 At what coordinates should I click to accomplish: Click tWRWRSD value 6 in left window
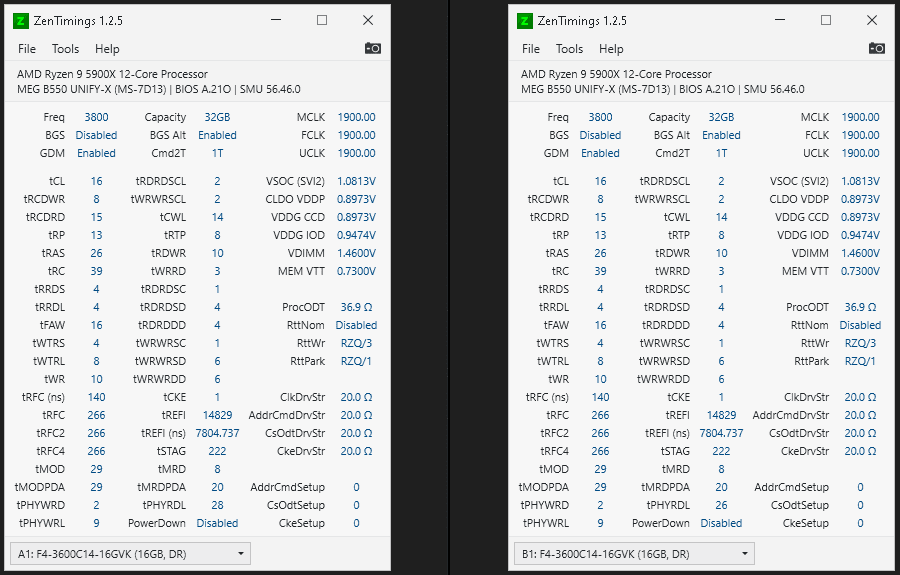[x=217, y=361]
